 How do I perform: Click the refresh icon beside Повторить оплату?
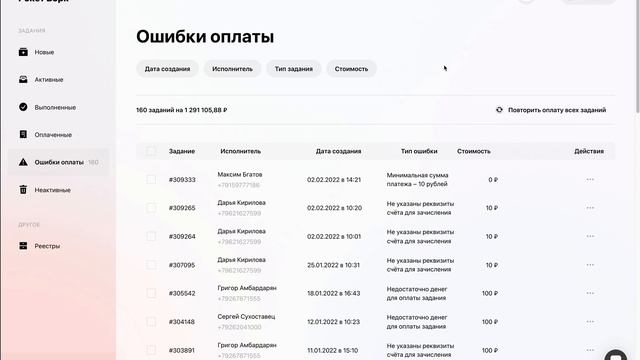(x=499, y=110)
